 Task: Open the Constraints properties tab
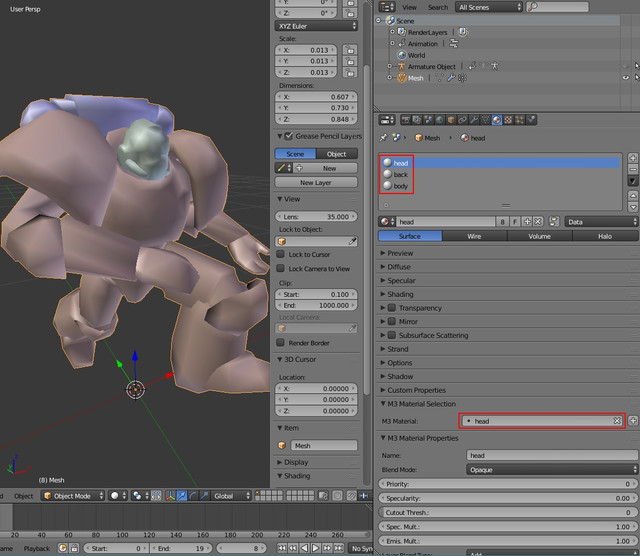pyautogui.click(x=462, y=120)
